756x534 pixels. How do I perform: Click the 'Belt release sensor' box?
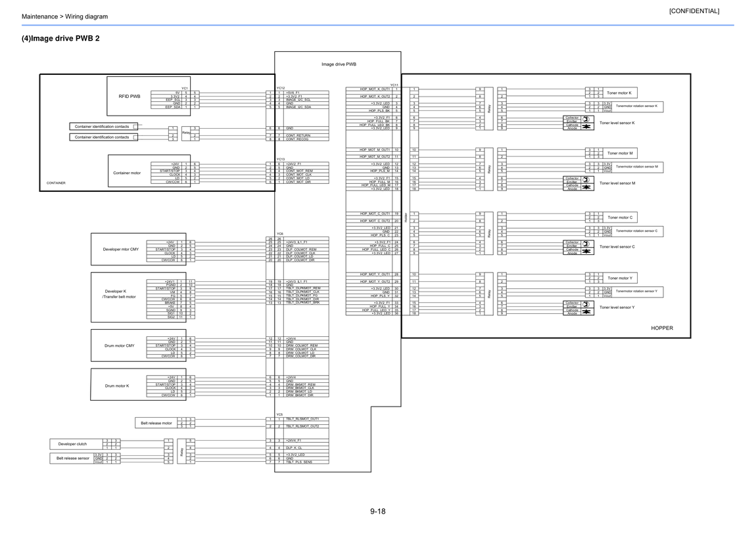coord(72,458)
